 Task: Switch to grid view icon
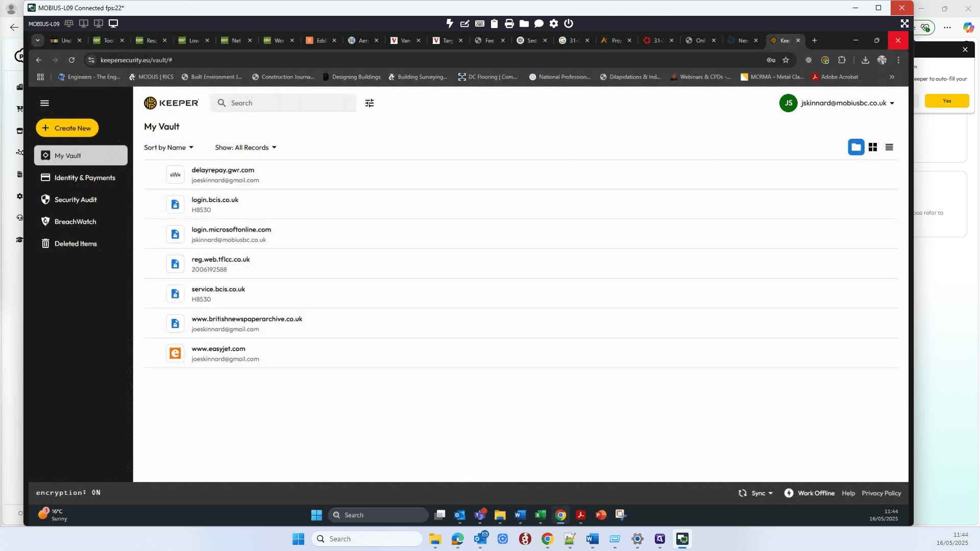coord(873,147)
